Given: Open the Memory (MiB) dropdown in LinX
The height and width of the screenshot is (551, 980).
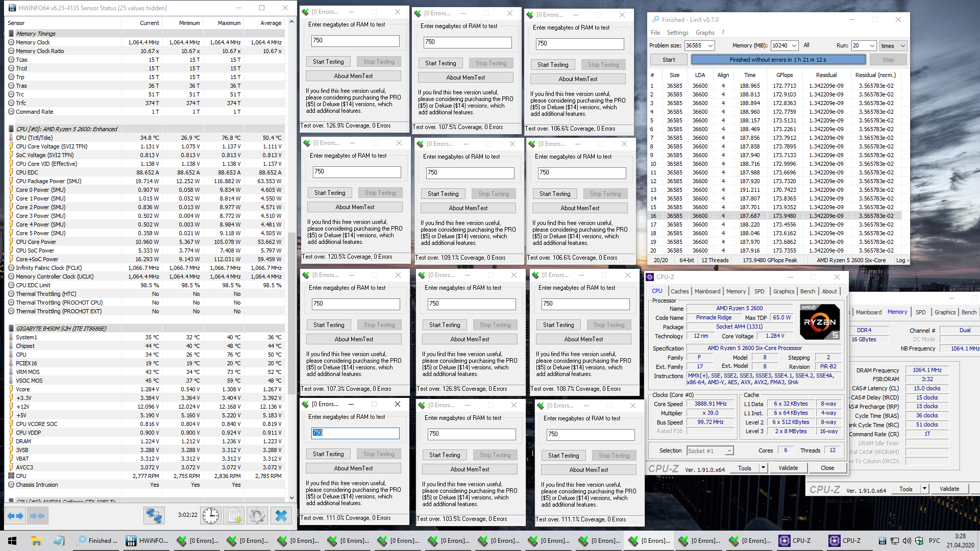Looking at the screenshot, I should tap(794, 45).
